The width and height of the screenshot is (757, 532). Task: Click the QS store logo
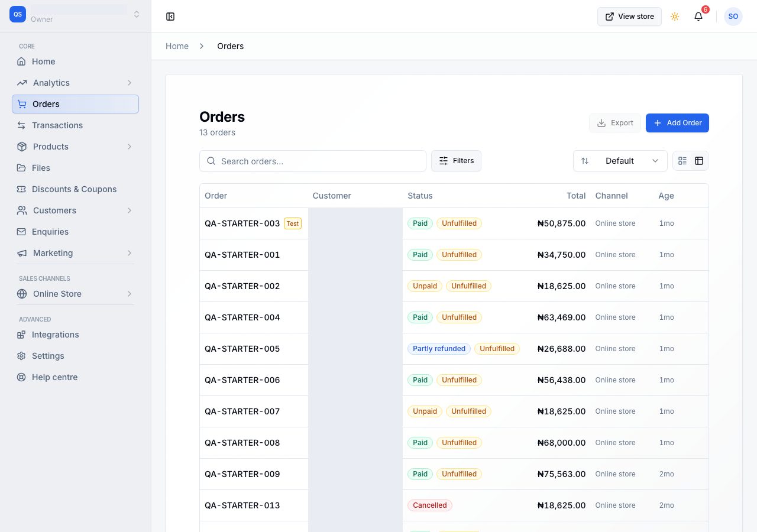[18, 14]
